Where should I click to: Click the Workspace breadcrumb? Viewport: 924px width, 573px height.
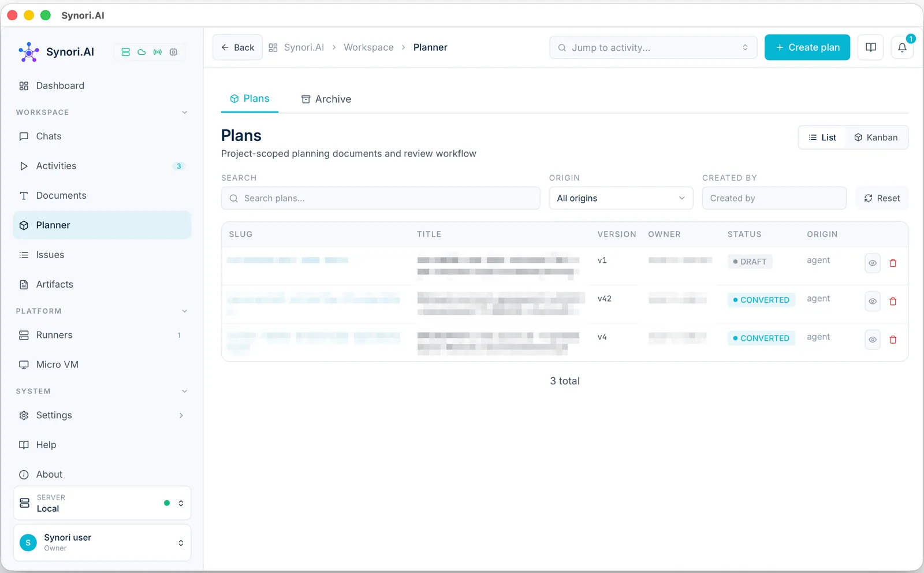368,47
